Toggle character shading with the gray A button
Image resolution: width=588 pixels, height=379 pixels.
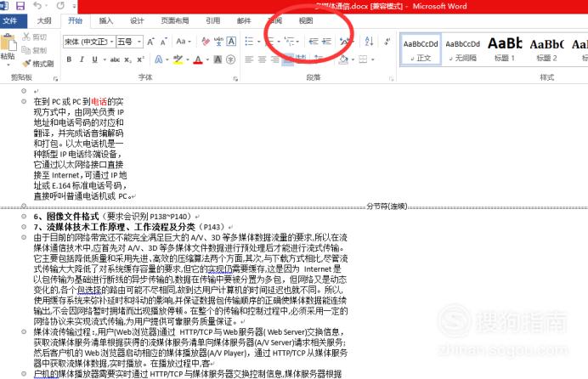pos(218,59)
